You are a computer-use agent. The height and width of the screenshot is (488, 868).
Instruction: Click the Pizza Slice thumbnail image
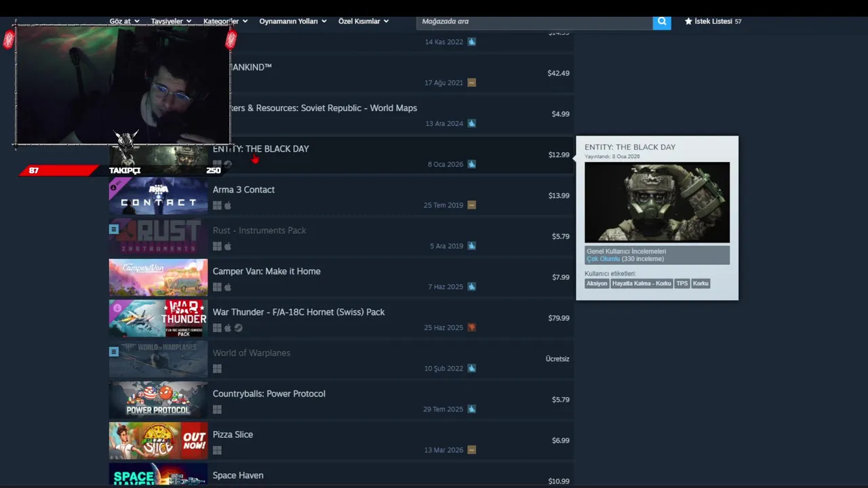click(159, 441)
